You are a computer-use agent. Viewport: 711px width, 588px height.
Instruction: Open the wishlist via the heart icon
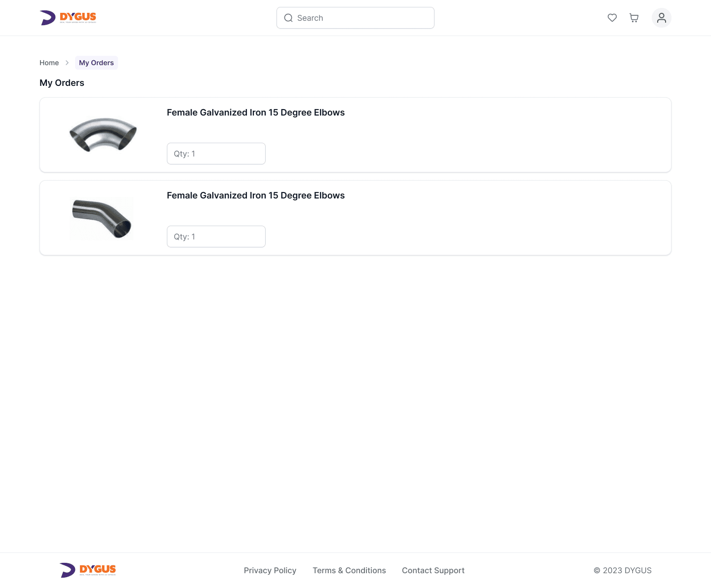tap(612, 18)
